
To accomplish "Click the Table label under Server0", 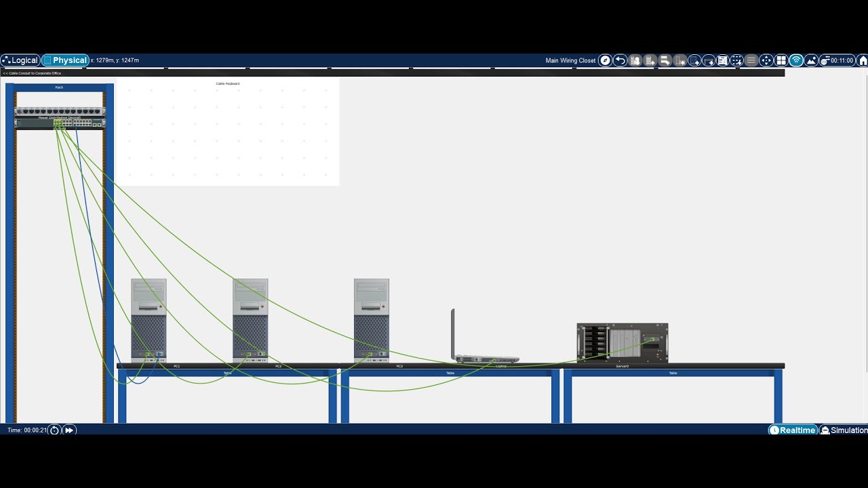I will pos(673,373).
